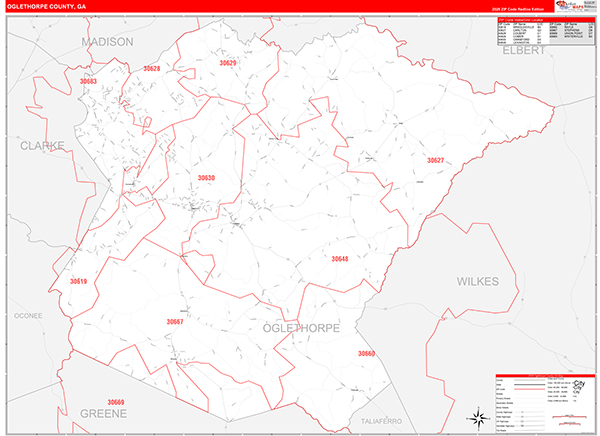Click ZIP code label 30628

152,69
